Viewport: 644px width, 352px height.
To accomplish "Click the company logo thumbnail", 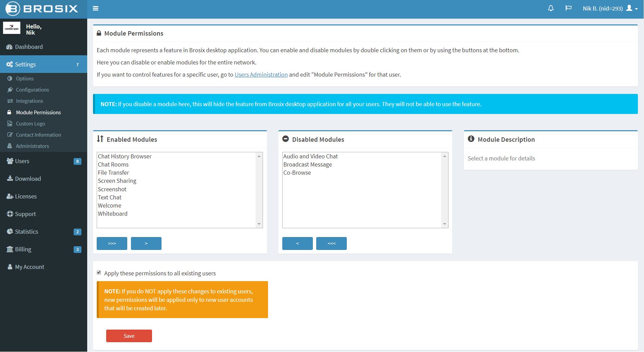I will [x=12, y=28].
